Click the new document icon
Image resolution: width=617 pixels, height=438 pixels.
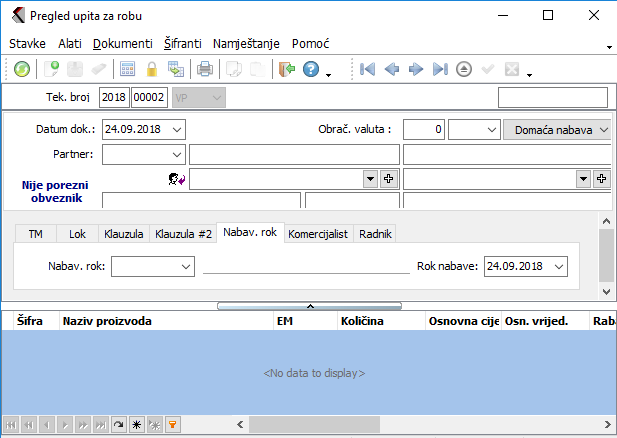pos(52,69)
